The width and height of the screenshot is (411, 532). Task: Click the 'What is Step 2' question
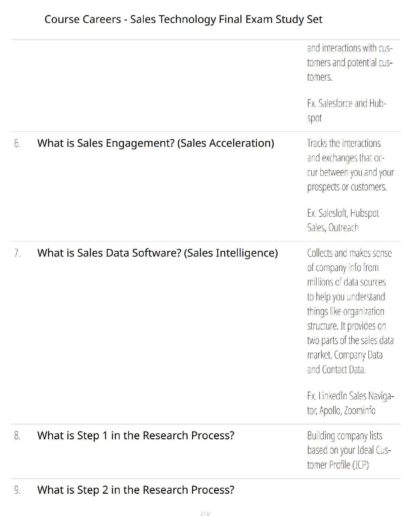pos(136,490)
